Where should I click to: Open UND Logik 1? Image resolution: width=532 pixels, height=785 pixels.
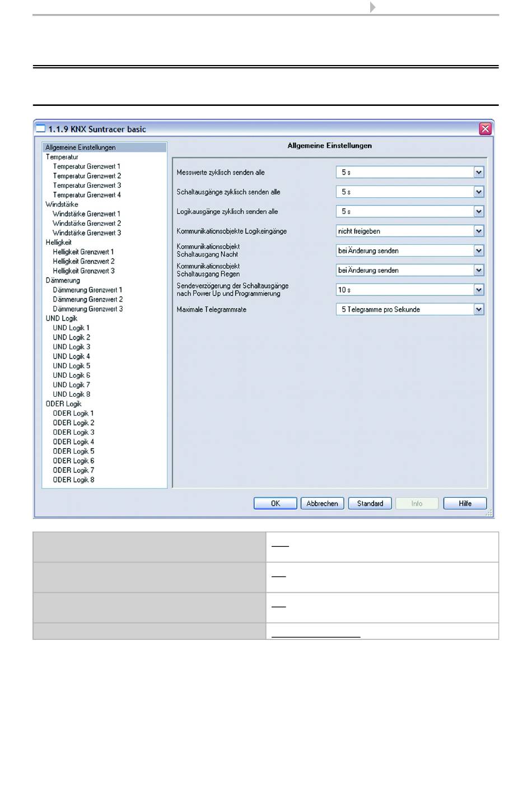(x=71, y=328)
